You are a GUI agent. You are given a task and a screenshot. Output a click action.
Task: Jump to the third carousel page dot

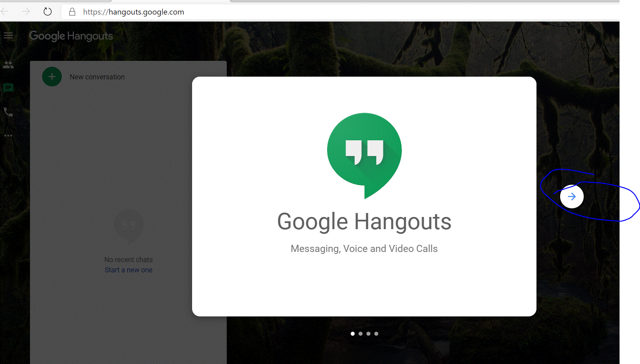click(x=368, y=334)
